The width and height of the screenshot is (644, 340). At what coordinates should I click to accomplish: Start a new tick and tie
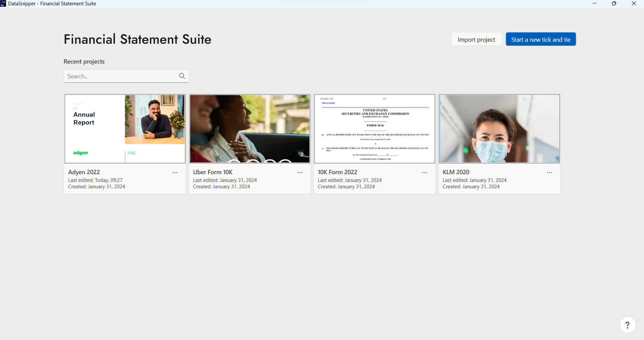coord(540,39)
